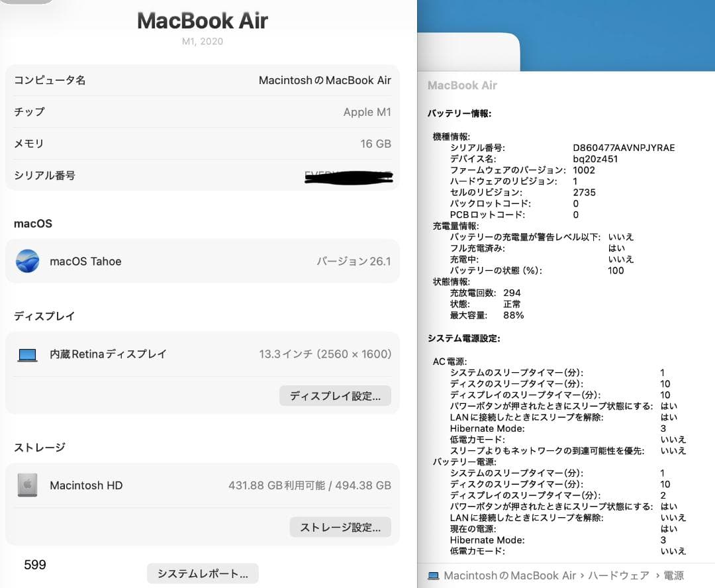Open ディスプレイ設定 settings
Viewport: 715px width, 588px height.
point(336,395)
